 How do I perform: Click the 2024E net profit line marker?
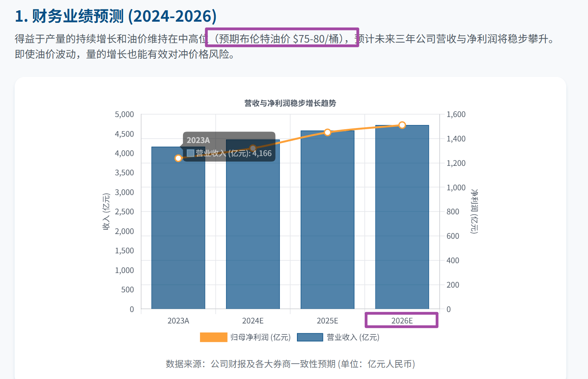coord(253,149)
